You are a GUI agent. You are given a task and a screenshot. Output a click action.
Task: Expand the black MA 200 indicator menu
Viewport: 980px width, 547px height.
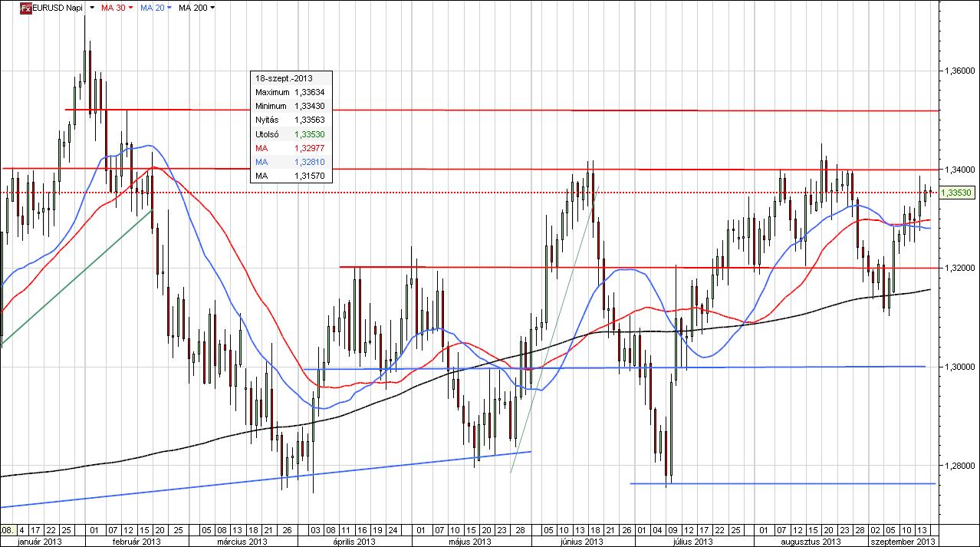coord(212,8)
